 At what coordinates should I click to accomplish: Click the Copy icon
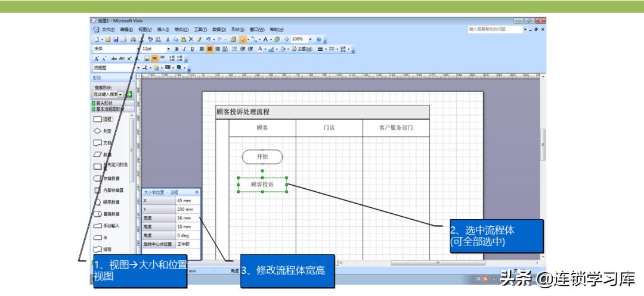pyautogui.click(x=175, y=39)
